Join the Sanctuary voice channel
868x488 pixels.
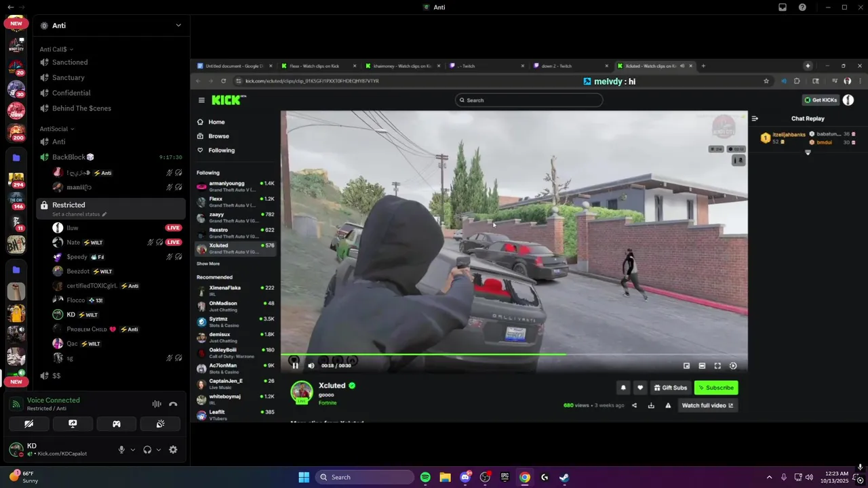111,78
